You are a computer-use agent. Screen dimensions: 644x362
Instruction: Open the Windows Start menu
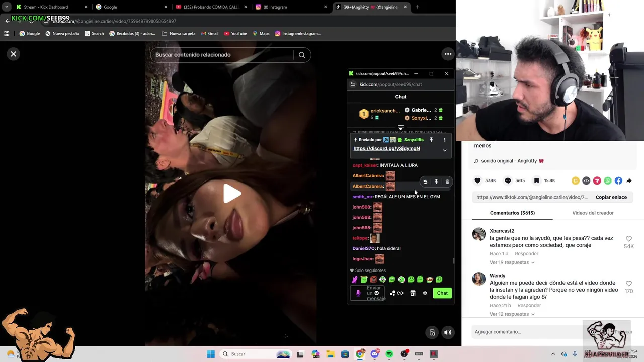tap(211, 354)
